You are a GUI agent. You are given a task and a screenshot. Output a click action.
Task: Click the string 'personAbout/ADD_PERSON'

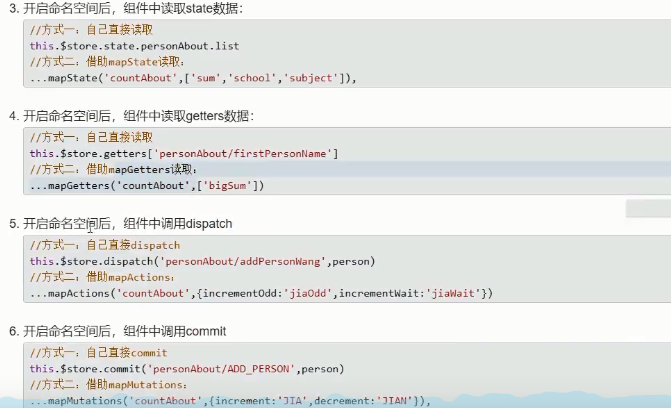click(x=222, y=369)
